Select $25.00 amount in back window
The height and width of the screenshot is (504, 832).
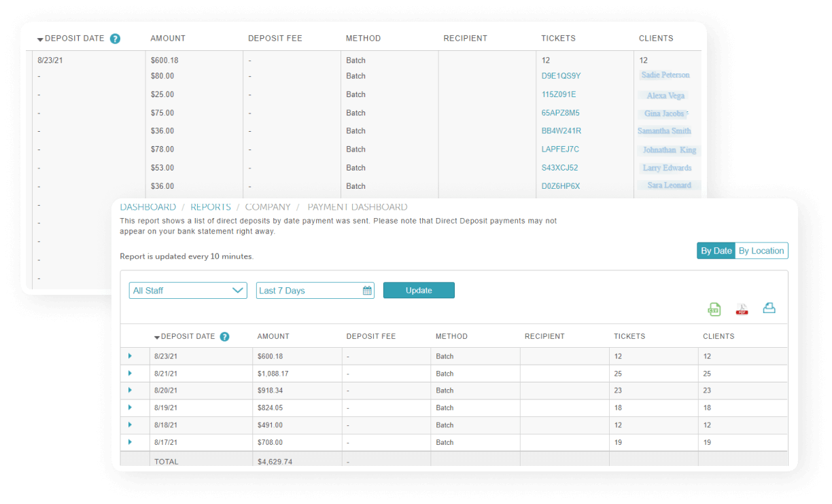click(x=162, y=94)
